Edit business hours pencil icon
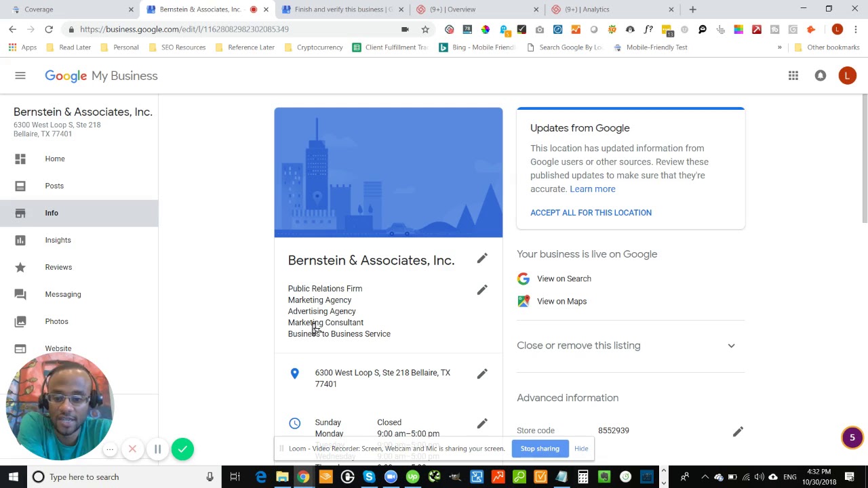Viewport: 868px width, 488px height. pos(482,424)
